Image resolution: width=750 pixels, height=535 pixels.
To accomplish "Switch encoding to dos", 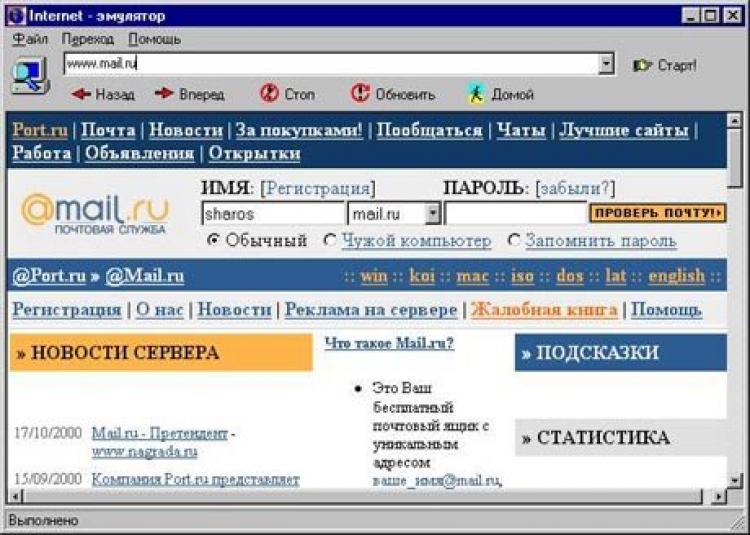I will (x=570, y=276).
